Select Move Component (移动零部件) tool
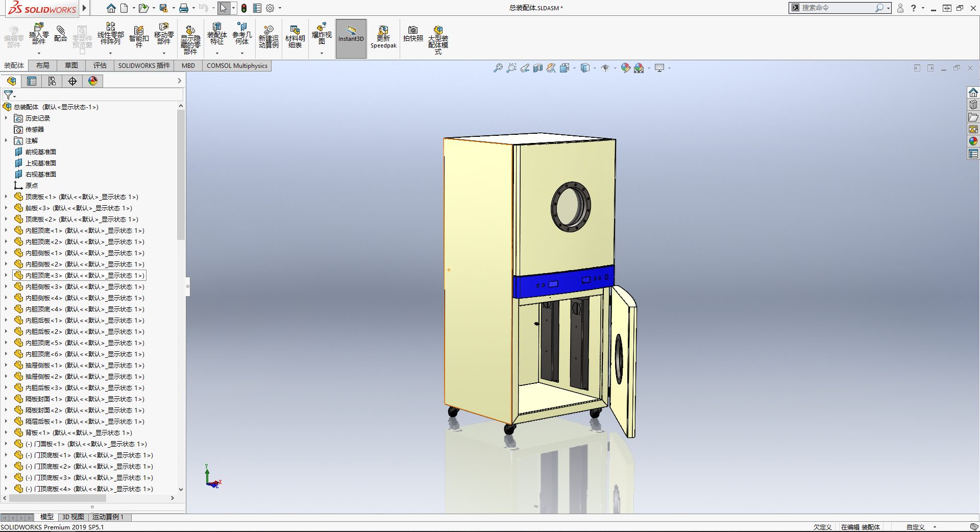Screen dimensions: 980x532 (x=164, y=33)
